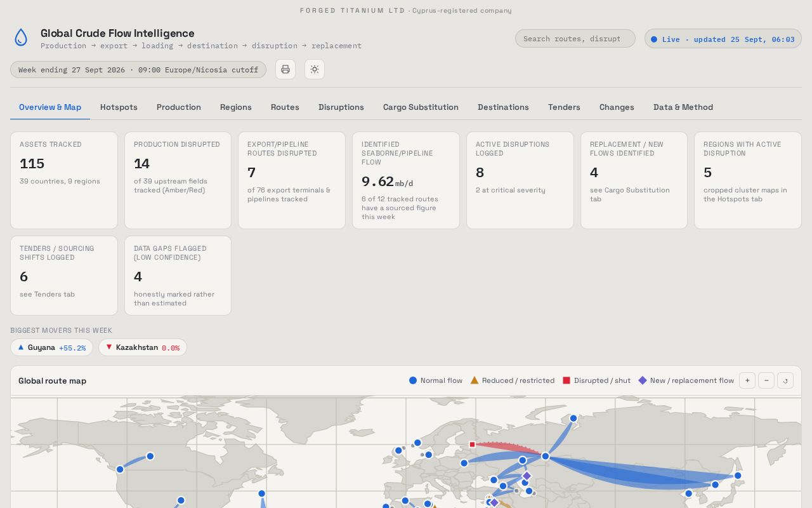The image size is (812, 508).
Task: Click the red disrupted square marker on map
Action: [x=472, y=444]
